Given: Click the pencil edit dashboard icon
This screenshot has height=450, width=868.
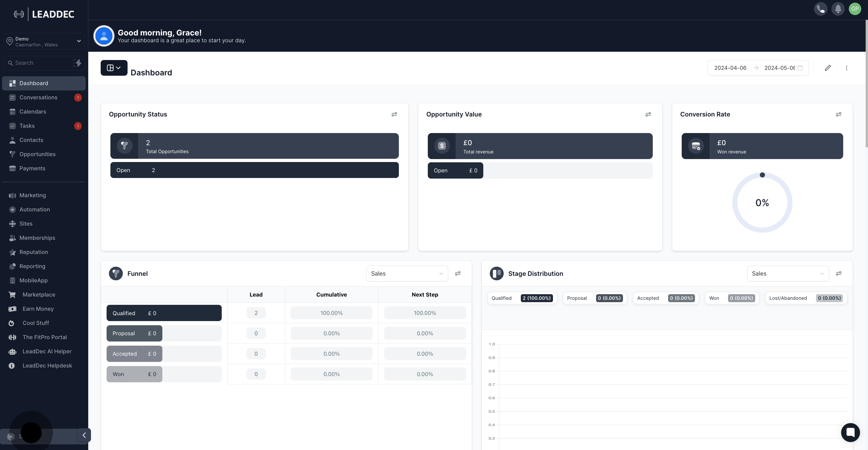Looking at the screenshot, I should click(x=828, y=68).
